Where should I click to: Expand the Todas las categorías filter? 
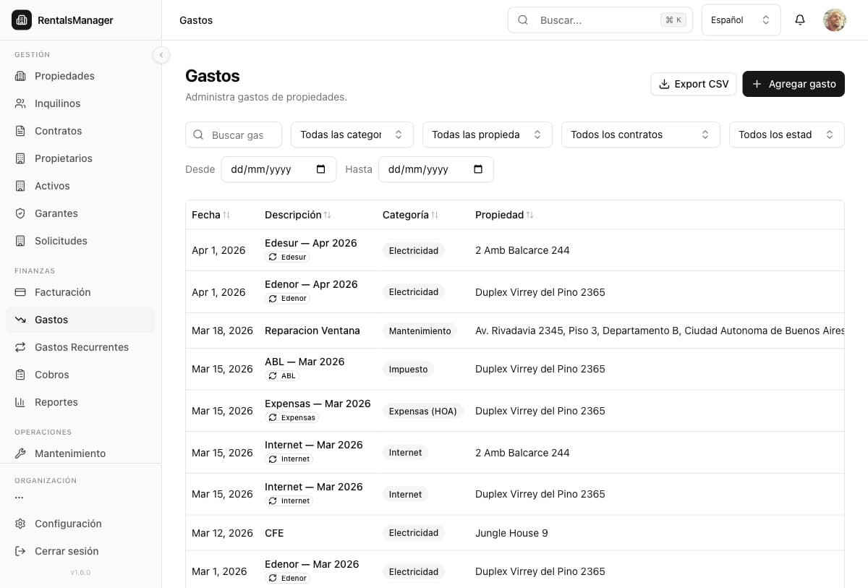pos(352,135)
